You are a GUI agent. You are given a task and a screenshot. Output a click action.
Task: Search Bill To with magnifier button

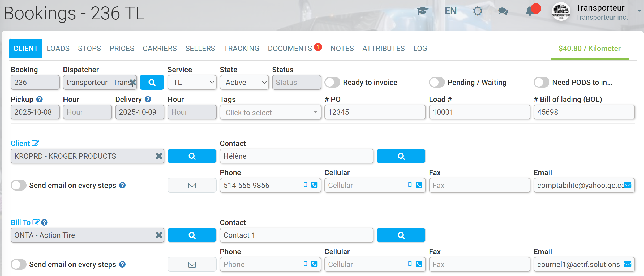pos(192,235)
